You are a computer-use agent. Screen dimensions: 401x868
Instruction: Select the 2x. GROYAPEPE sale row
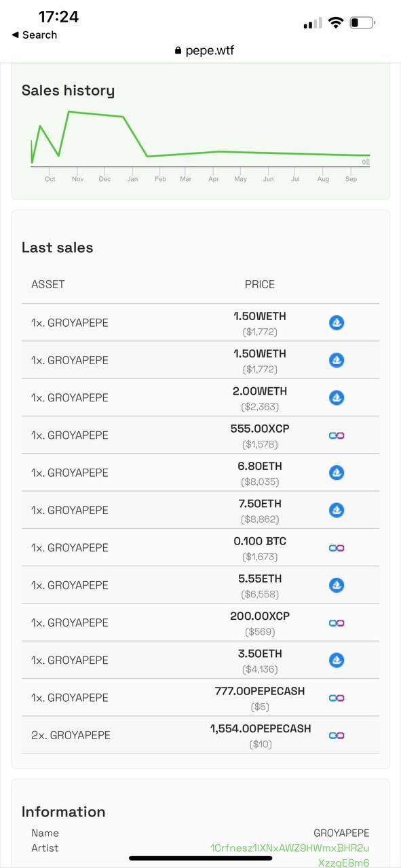pyautogui.click(x=200, y=735)
